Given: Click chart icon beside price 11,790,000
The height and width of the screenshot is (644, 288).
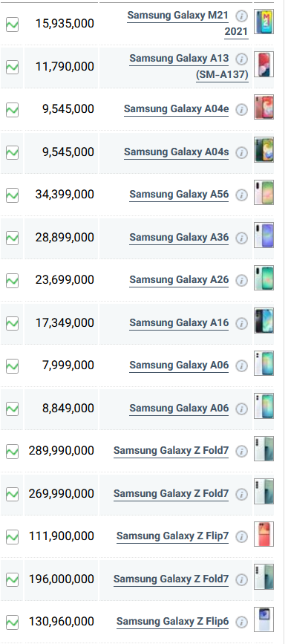Looking at the screenshot, I should click(x=13, y=67).
